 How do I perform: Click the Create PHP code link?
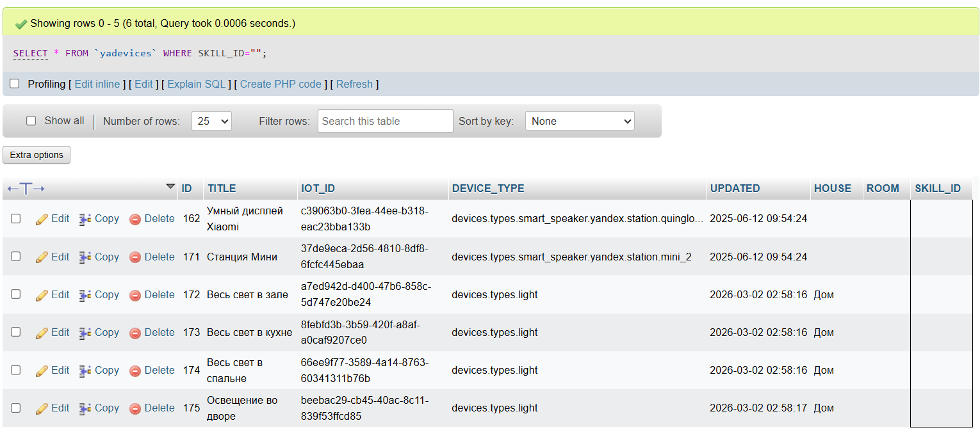281,84
